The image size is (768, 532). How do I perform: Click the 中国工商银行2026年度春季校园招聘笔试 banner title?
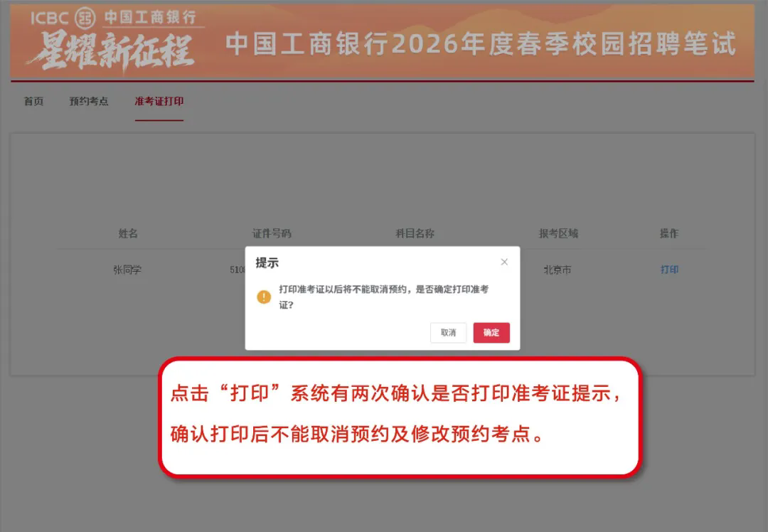(x=481, y=43)
